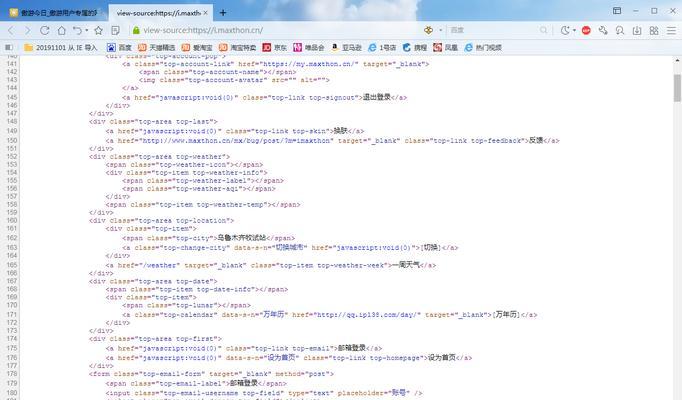Image resolution: width=682 pixels, height=400 pixels.
Task: Open the 百度 bookmark
Action: [x=119, y=47]
